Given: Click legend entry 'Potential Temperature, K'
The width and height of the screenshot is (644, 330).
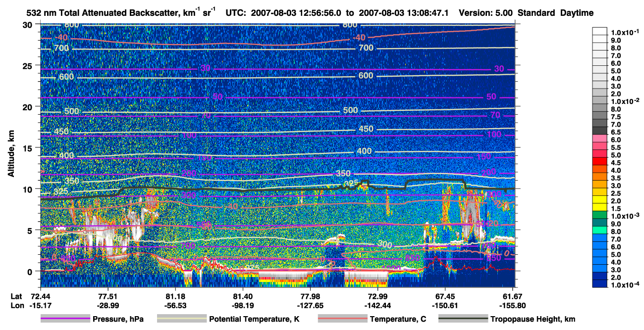Looking at the screenshot, I should coord(254,320).
